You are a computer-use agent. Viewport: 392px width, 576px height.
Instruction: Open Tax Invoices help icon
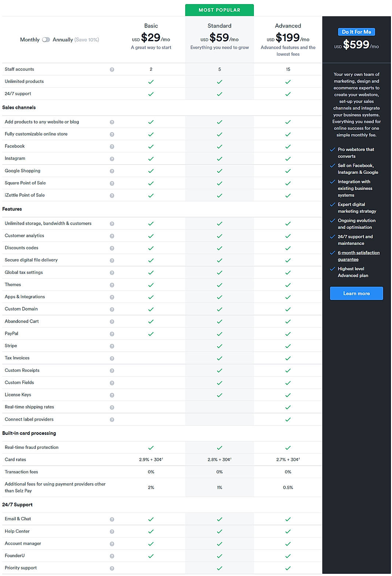pyautogui.click(x=112, y=358)
